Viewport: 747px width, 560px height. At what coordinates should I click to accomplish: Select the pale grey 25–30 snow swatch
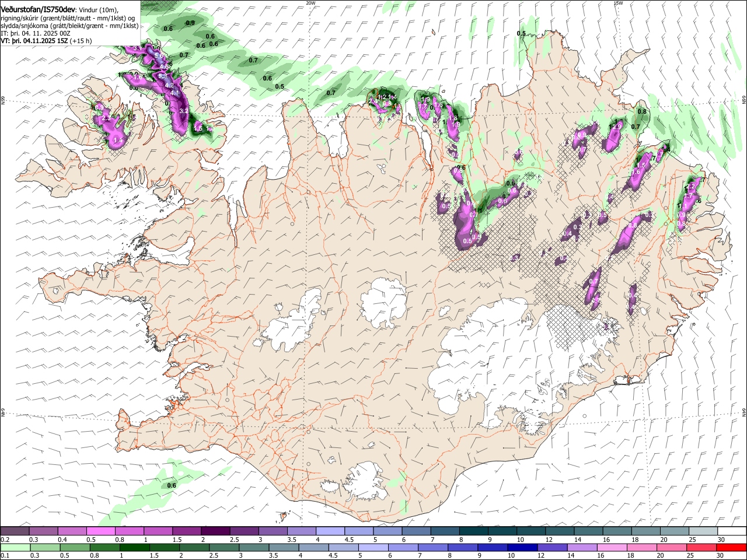(704, 531)
